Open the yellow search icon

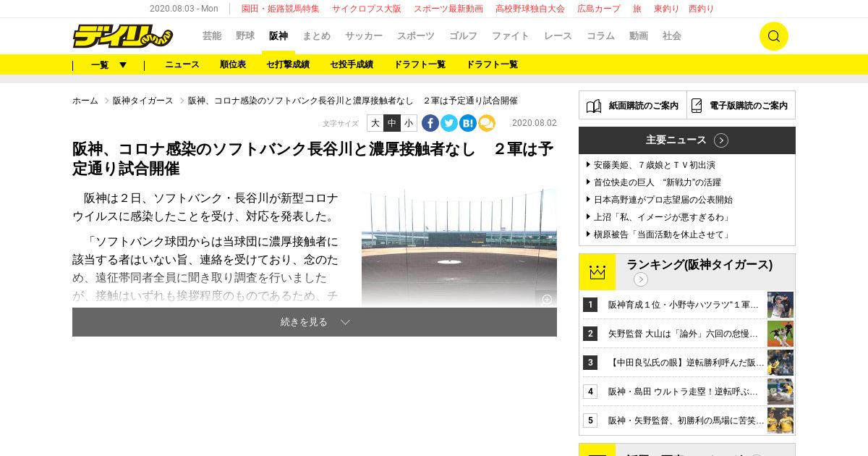(773, 36)
